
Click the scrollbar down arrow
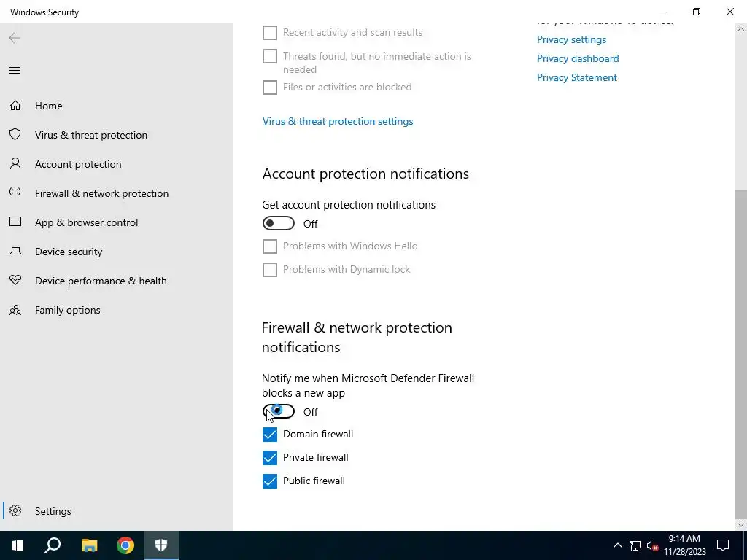741,525
